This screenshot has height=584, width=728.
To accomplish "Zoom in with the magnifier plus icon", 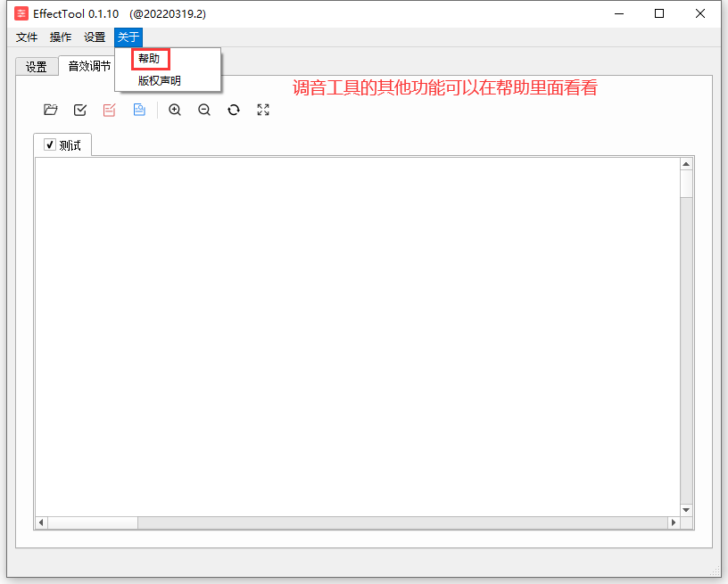I will [x=175, y=110].
